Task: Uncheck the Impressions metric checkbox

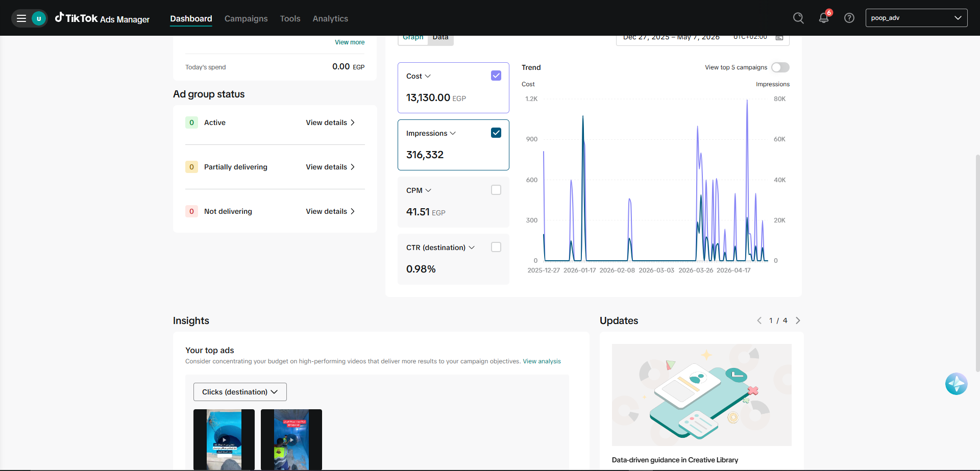Action: coord(496,133)
